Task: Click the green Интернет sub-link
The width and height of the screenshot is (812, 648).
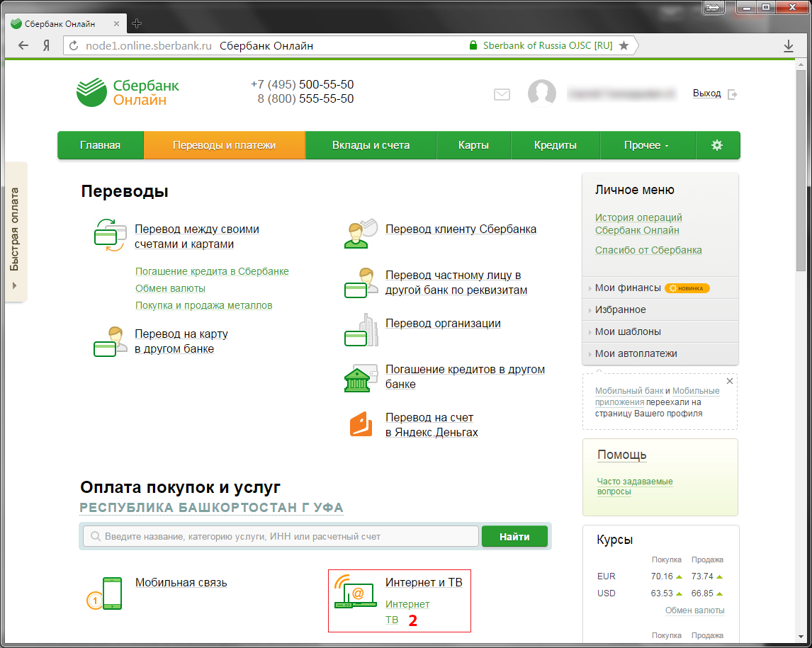Action: pos(407,604)
